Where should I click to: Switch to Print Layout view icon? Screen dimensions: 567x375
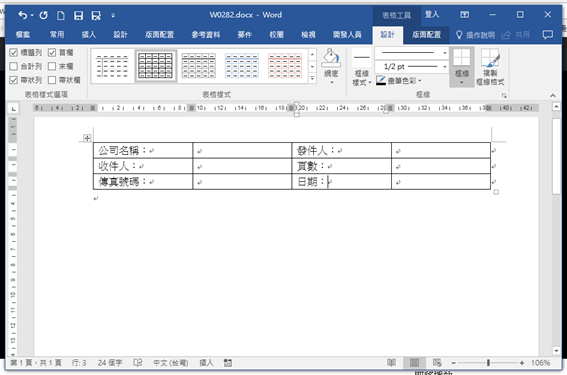click(x=414, y=362)
